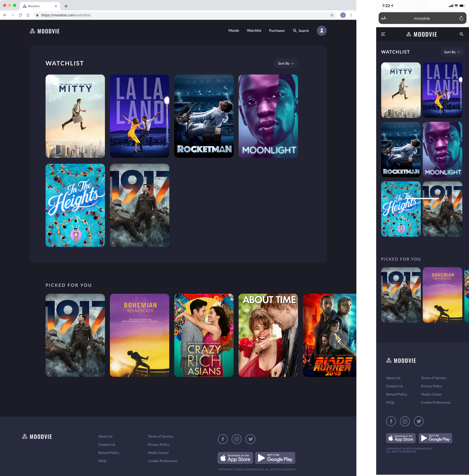Image resolution: width=469 pixels, height=476 pixels.
Task: Open Watchlist in the navigation
Action: [x=254, y=30]
